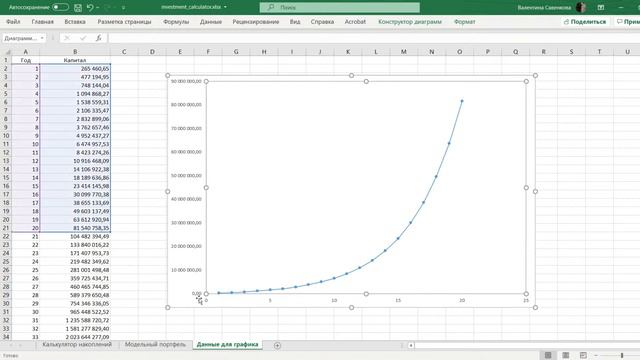Select row 22 header

point(6,236)
